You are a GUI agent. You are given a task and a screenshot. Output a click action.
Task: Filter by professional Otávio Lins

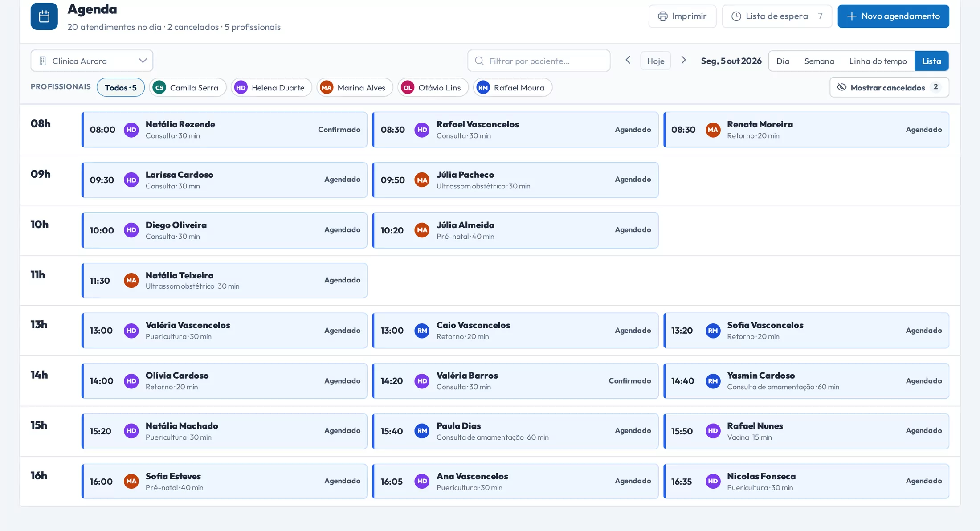click(433, 87)
